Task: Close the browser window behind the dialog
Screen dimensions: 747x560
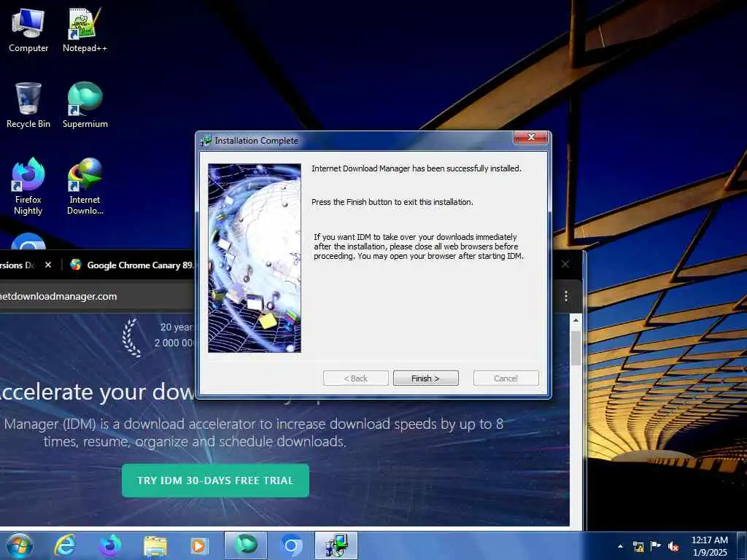Action: coord(565,264)
